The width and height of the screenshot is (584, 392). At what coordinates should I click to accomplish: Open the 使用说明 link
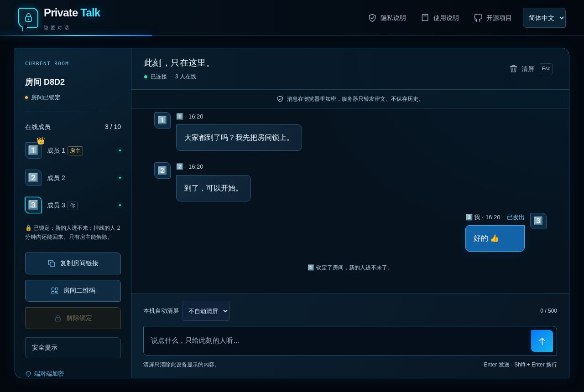coord(440,18)
